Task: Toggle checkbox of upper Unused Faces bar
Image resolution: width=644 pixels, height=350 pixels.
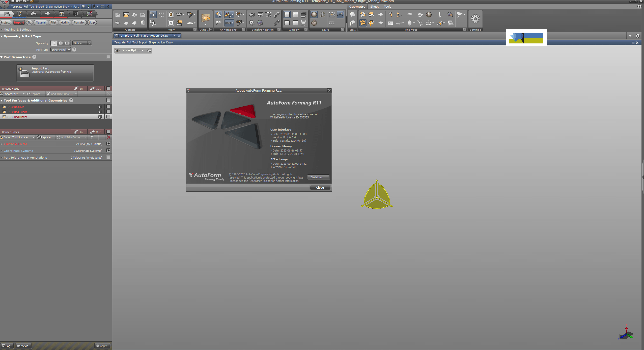Action: click(x=108, y=88)
